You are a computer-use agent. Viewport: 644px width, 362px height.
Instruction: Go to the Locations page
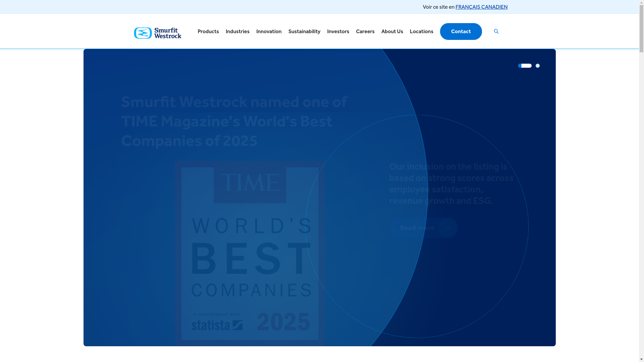[422, 32]
